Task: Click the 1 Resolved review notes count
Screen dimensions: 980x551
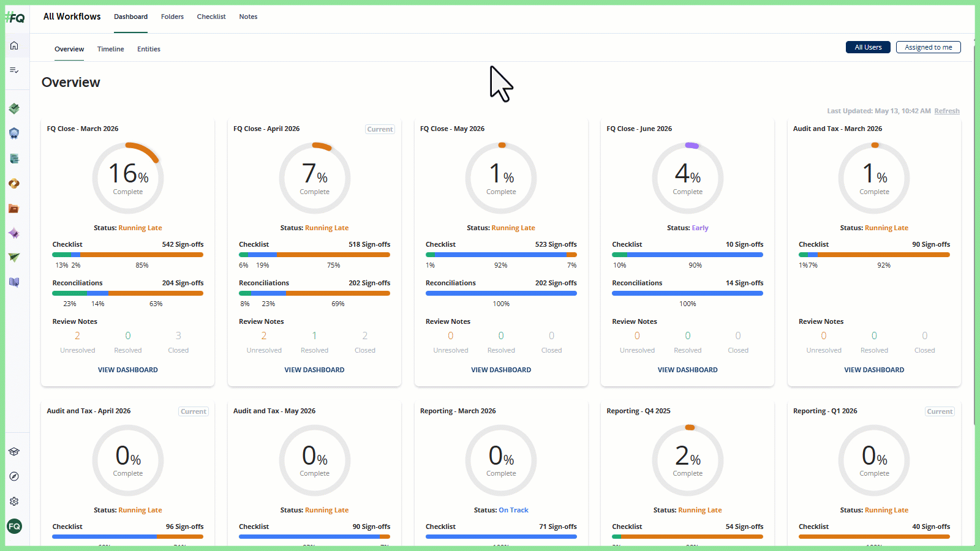Action: (314, 335)
